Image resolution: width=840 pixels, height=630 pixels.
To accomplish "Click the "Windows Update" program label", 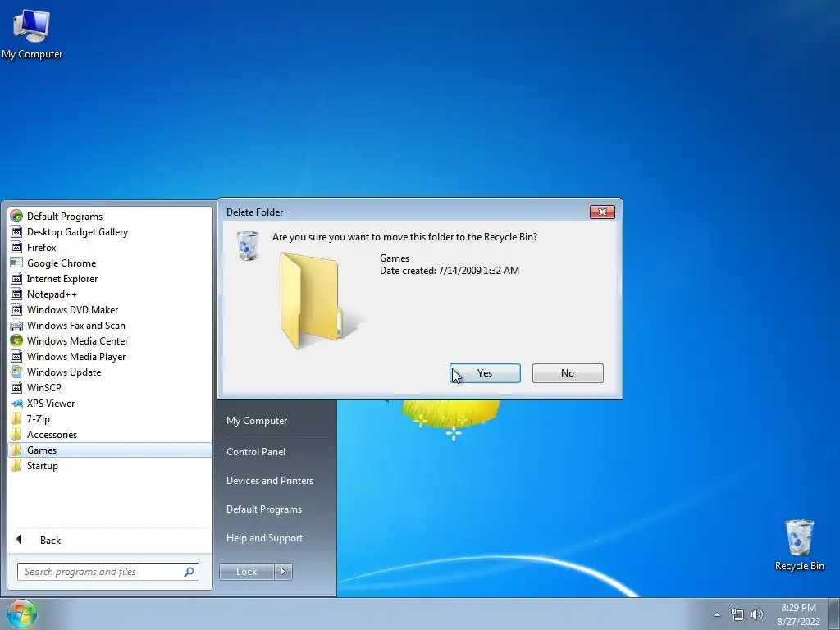I will [64, 372].
